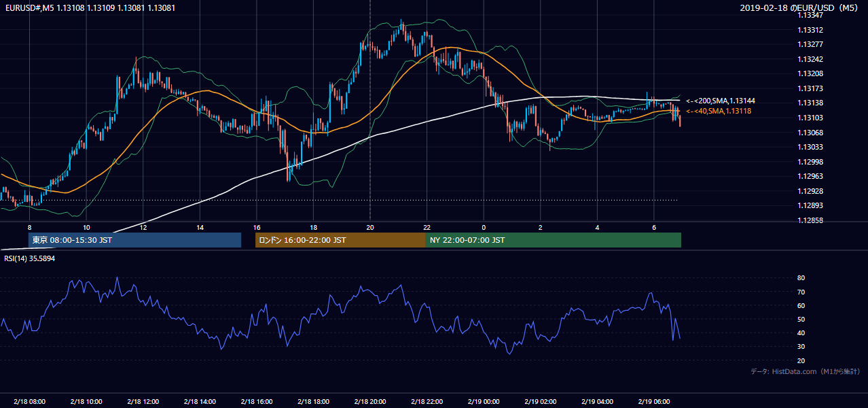Click the 200 SMA 1.13144 label
Screen dimensions: 868x408
721,101
